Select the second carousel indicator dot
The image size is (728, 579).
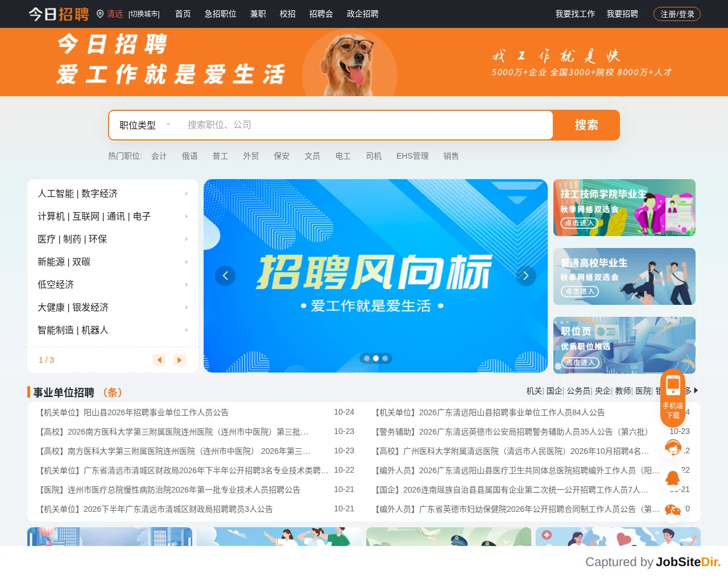[376, 358]
